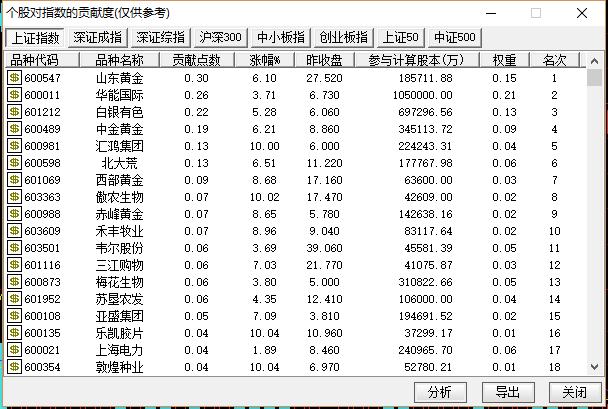Select stock name 北大荒
This screenshot has height=409, width=608.
(x=119, y=163)
